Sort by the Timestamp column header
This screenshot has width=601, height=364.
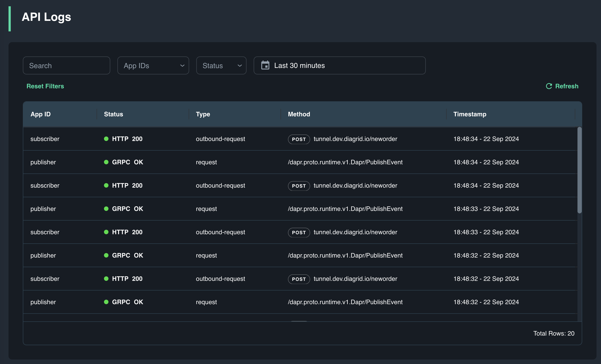point(469,114)
